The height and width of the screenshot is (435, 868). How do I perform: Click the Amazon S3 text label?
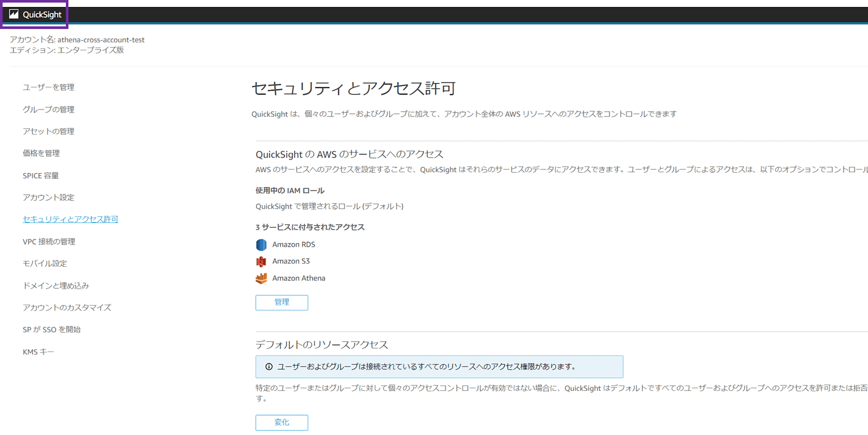pos(291,261)
